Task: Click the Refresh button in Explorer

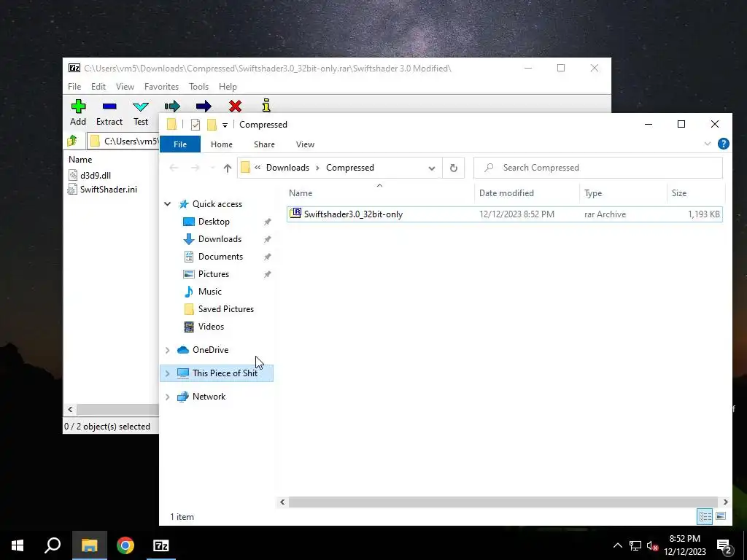Action: pos(454,168)
